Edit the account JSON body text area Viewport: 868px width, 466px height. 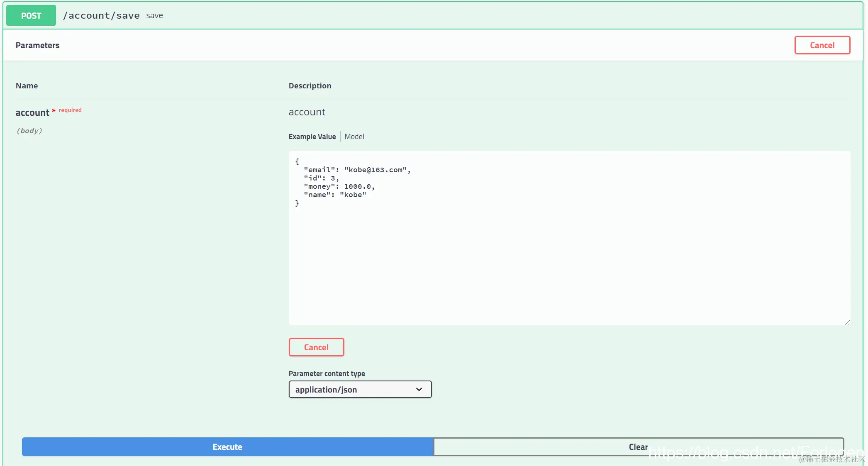point(569,238)
